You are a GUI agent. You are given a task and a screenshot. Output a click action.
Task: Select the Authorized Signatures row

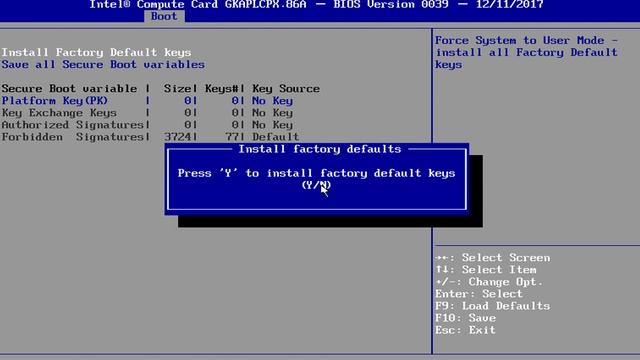[x=147, y=125]
